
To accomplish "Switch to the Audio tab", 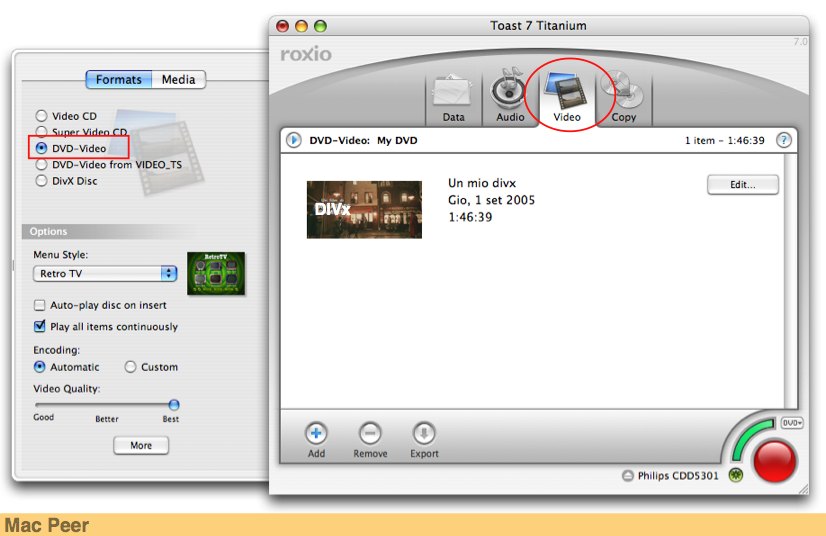I will click(x=510, y=99).
